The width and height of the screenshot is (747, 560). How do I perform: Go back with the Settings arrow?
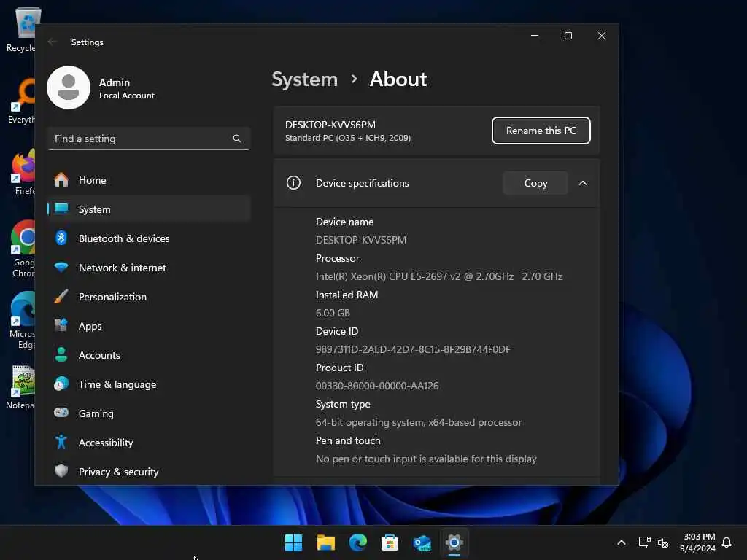pos(53,42)
